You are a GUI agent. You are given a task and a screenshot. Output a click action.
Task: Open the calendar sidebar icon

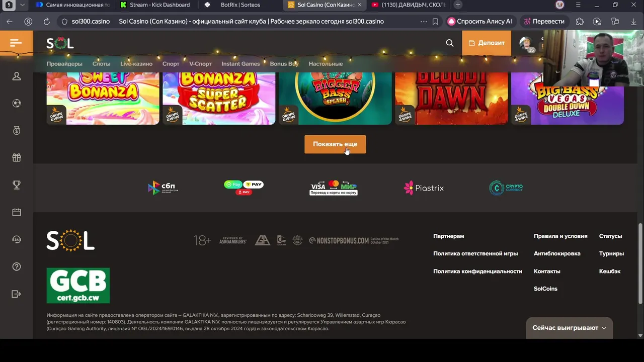coord(17,212)
